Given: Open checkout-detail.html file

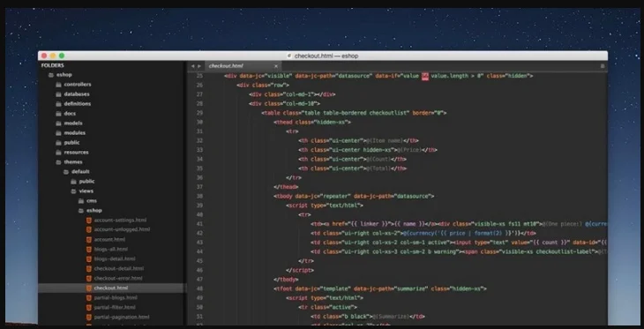Looking at the screenshot, I should point(119,269).
